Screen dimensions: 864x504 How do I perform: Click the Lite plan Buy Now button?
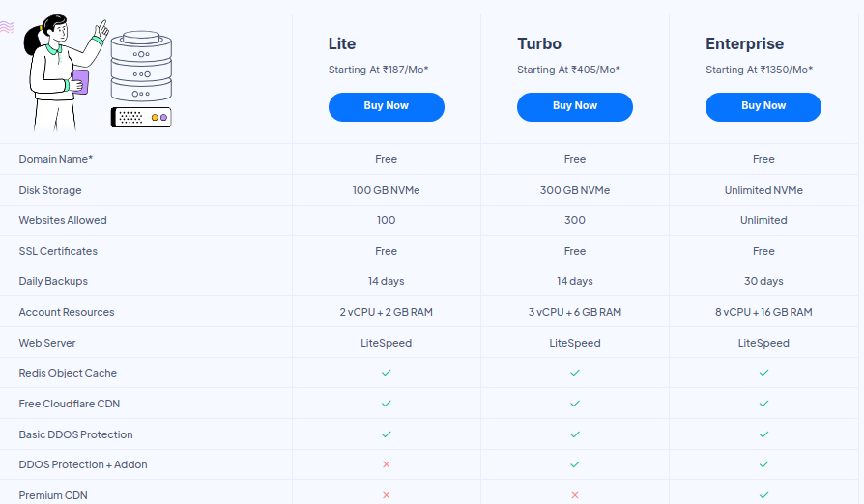pyautogui.click(x=386, y=106)
